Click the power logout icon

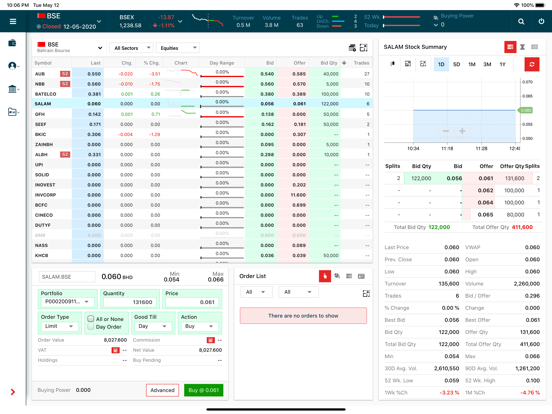(541, 21)
